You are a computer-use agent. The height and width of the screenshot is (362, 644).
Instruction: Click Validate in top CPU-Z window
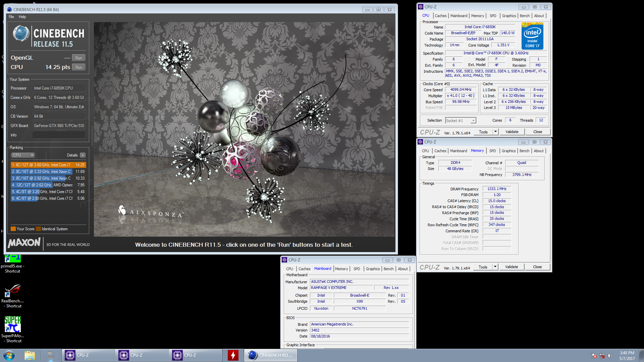click(x=512, y=132)
